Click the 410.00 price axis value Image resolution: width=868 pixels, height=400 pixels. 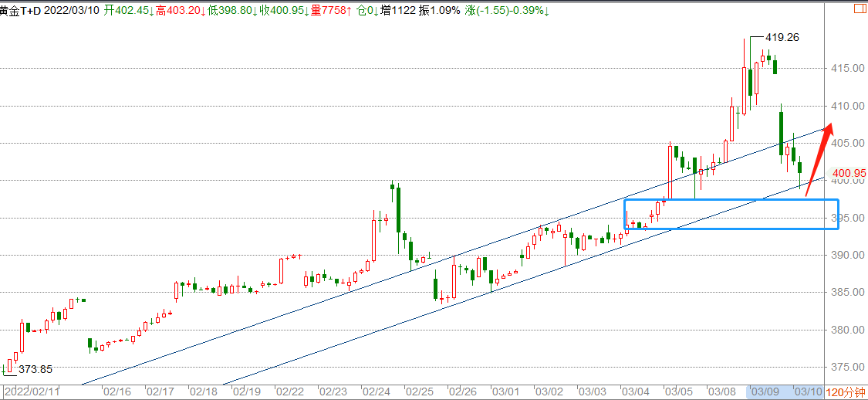847,105
